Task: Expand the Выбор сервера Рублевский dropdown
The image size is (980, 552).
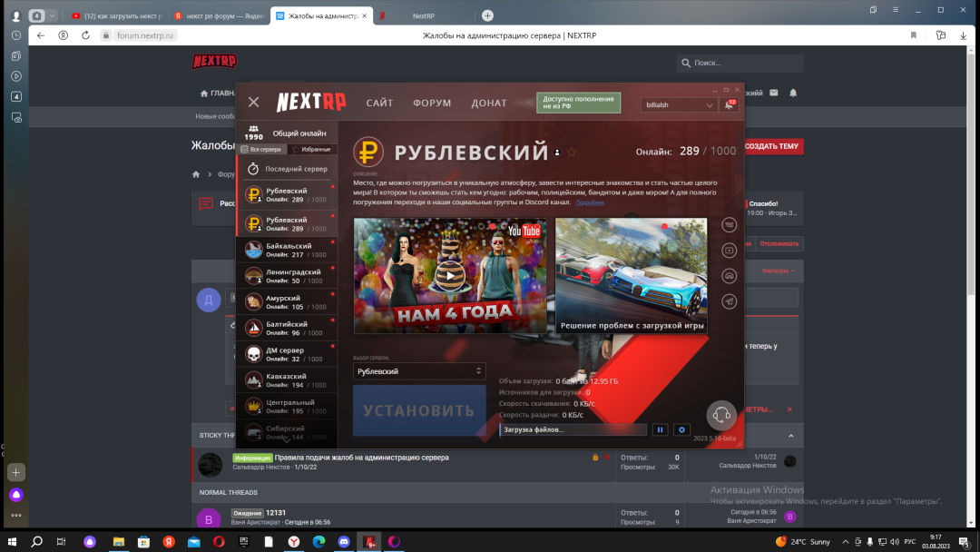Action: tap(419, 371)
